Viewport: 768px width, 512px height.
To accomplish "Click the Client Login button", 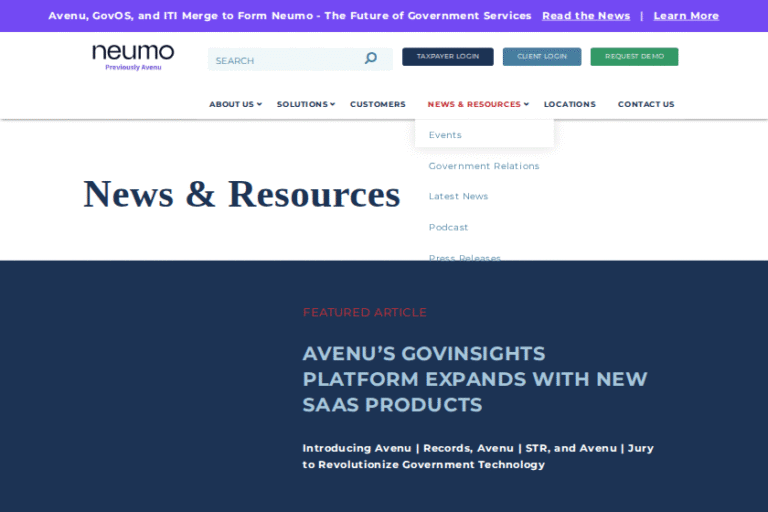I will [541, 57].
